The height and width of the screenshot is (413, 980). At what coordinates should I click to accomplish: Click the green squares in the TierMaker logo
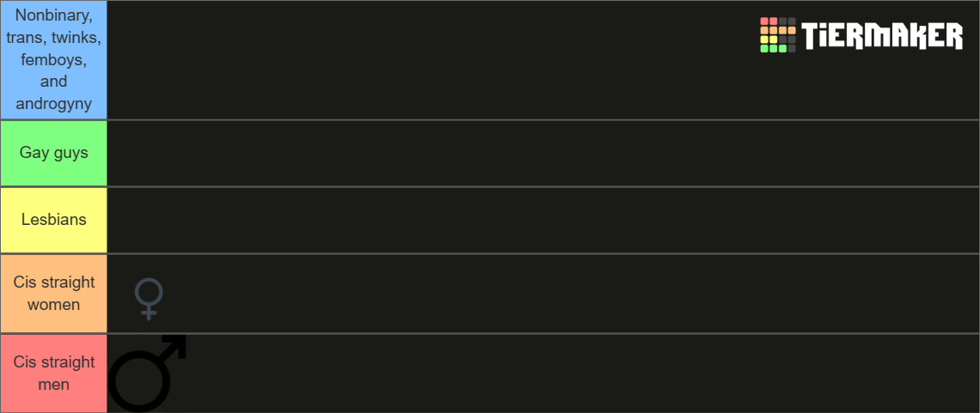click(x=774, y=49)
